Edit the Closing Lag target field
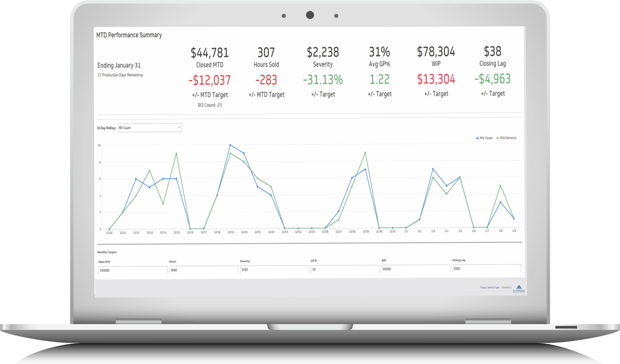The image size is (620, 364). click(486, 269)
